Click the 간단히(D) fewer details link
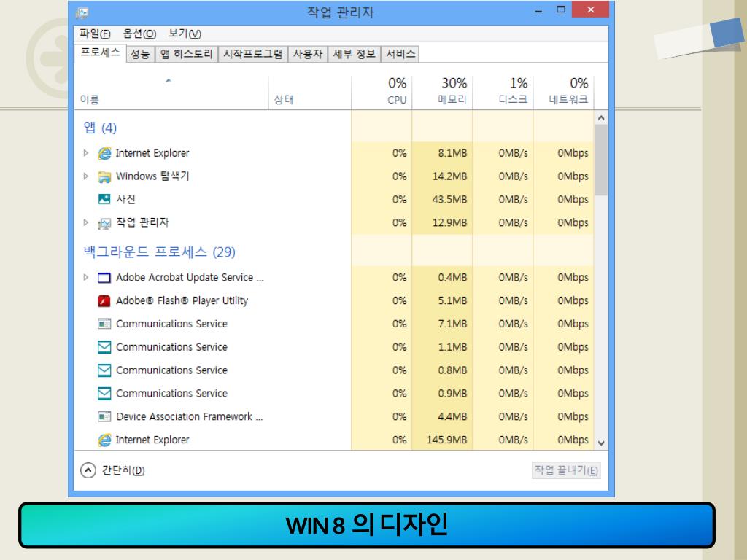This screenshot has width=747, height=560. pos(123,470)
